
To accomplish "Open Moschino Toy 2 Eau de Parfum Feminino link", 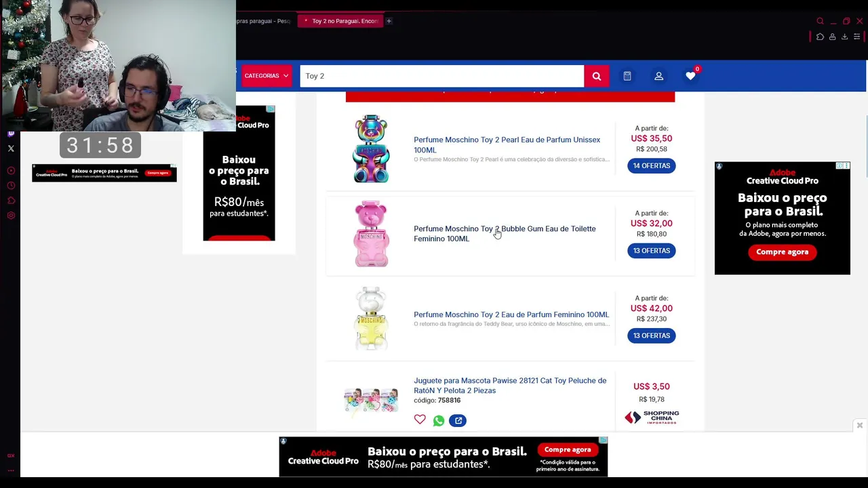I will pos(511,314).
